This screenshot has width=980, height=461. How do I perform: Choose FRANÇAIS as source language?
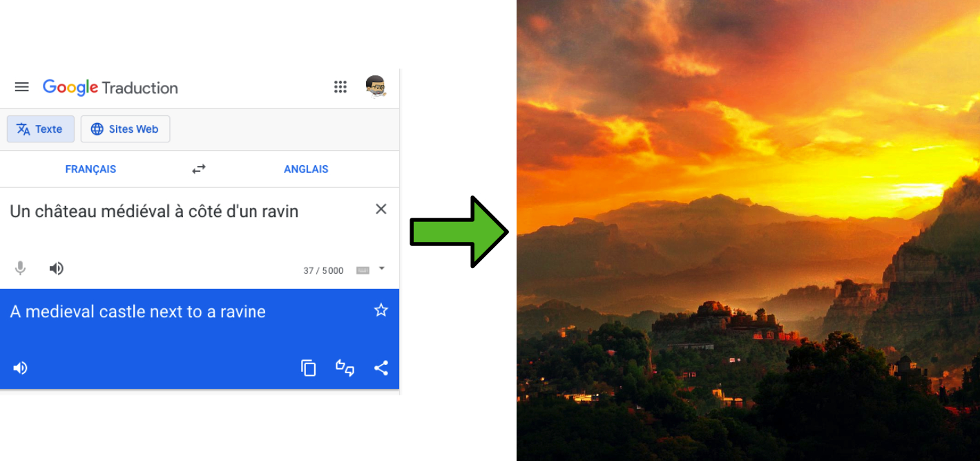tap(90, 169)
